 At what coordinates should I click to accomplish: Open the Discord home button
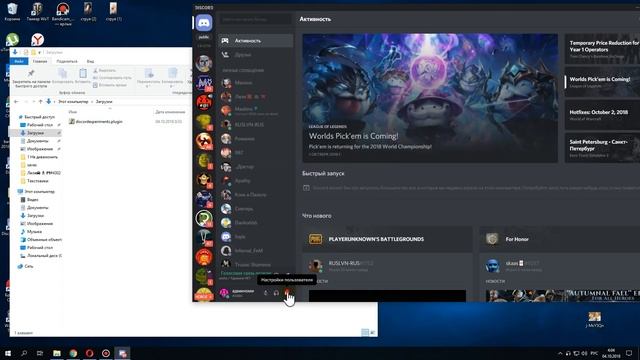(204, 23)
